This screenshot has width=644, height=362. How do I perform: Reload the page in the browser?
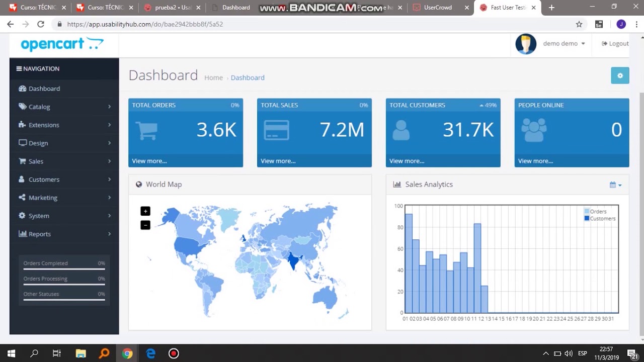[41, 24]
